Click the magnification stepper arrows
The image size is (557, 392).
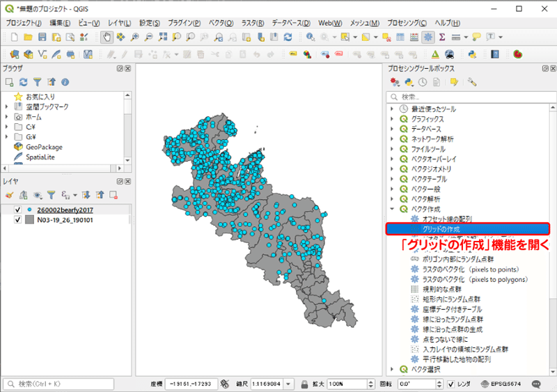(371, 384)
